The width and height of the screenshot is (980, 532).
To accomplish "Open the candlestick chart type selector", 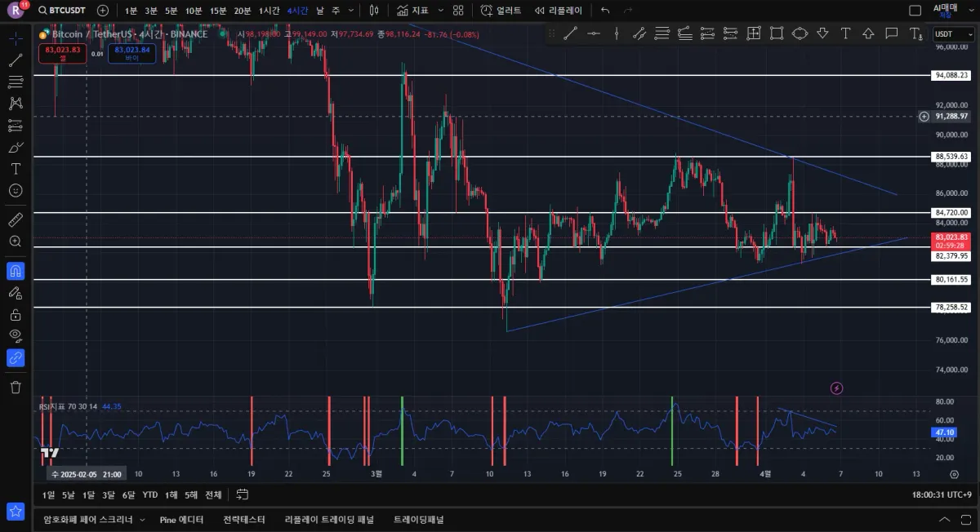I will coord(374,11).
